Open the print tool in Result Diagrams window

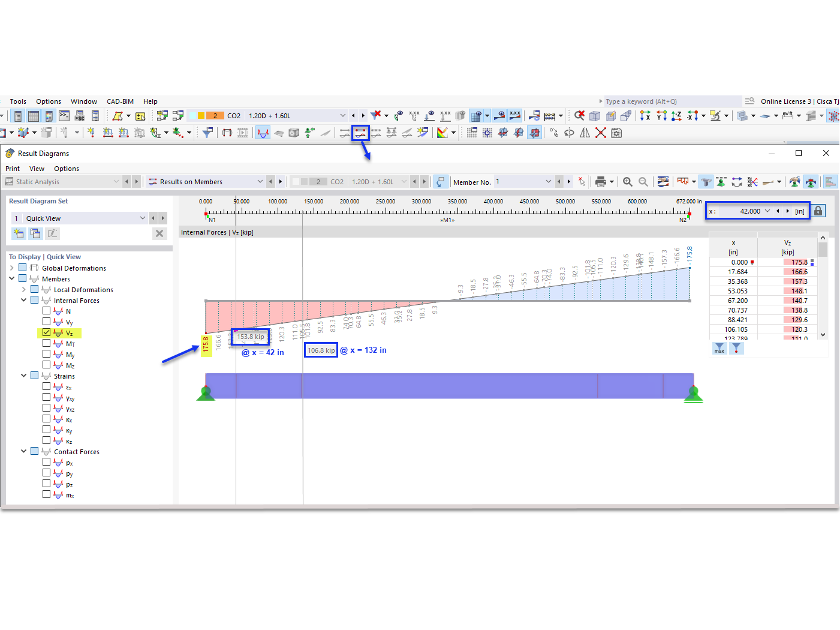[x=601, y=182]
